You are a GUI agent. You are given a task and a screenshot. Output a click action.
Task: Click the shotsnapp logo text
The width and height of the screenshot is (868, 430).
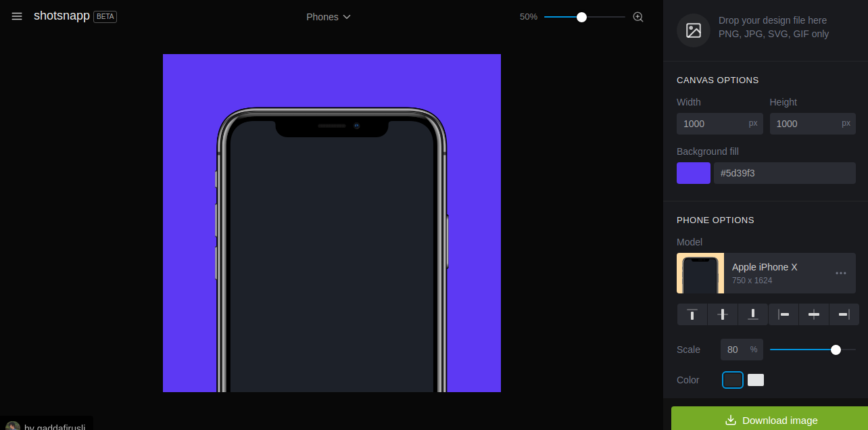pyautogui.click(x=62, y=16)
